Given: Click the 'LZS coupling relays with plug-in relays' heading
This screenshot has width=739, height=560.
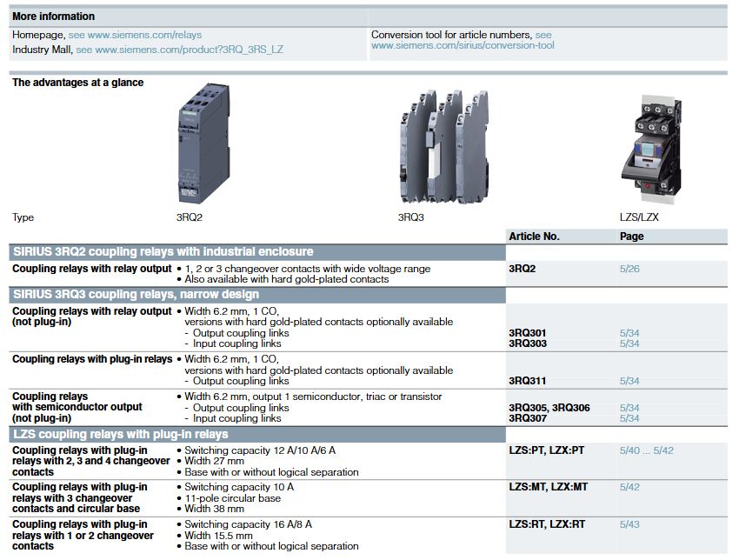Looking at the screenshot, I should [x=120, y=434].
